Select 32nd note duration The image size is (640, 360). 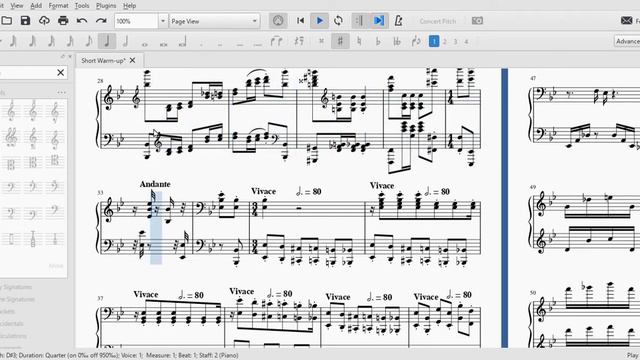(x=51, y=41)
